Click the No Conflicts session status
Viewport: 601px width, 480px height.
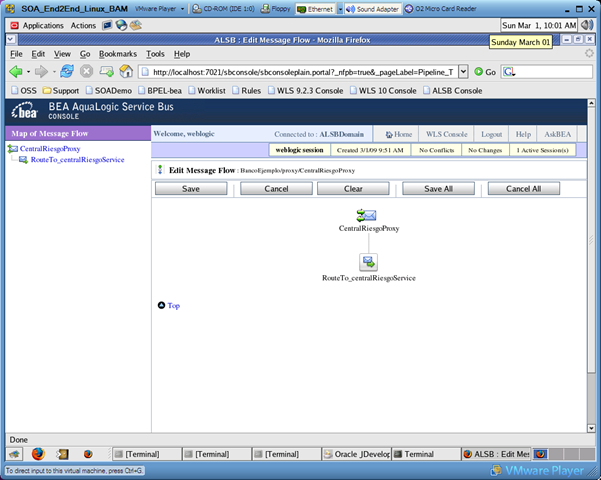436,150
